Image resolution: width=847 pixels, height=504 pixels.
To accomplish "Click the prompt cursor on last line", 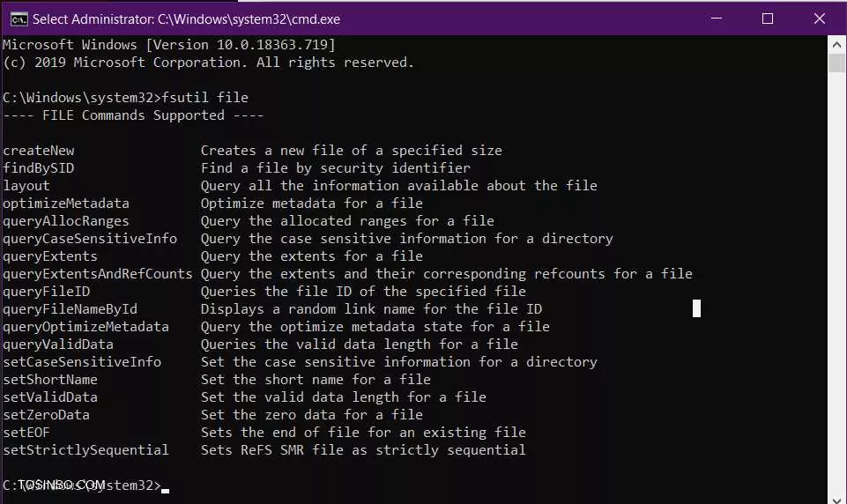I will 166,491.
